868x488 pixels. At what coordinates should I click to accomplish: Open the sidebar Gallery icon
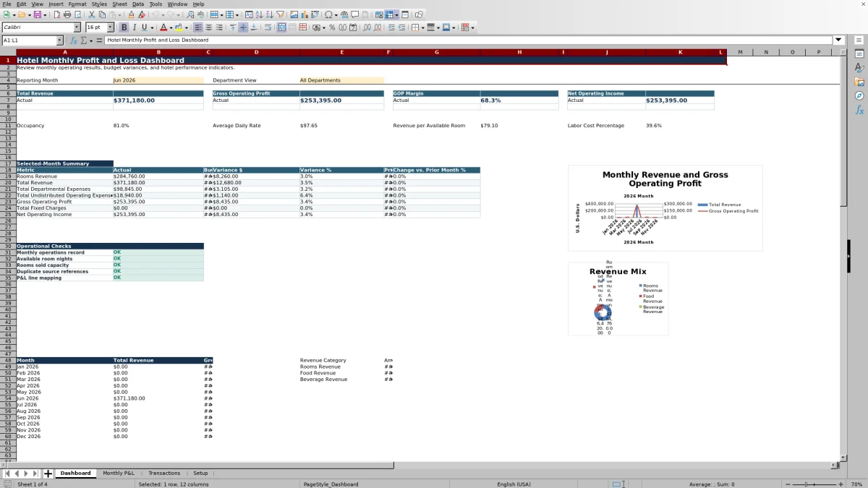859,82
